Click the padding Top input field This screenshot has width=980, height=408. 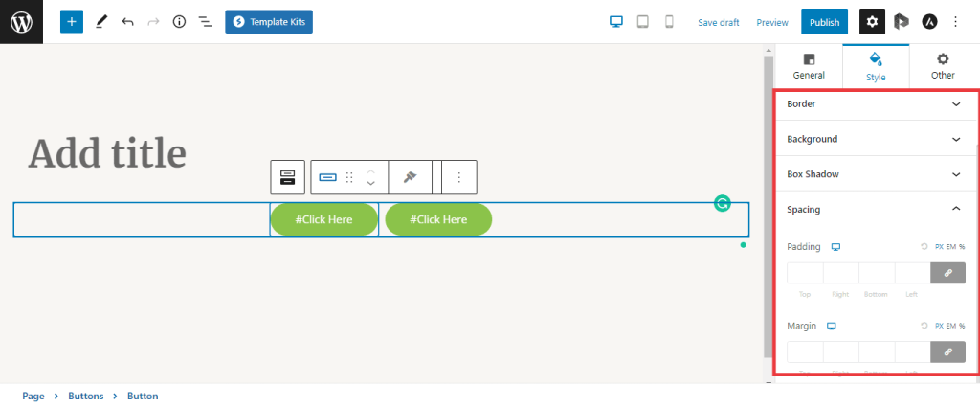[x=805, y=273]
